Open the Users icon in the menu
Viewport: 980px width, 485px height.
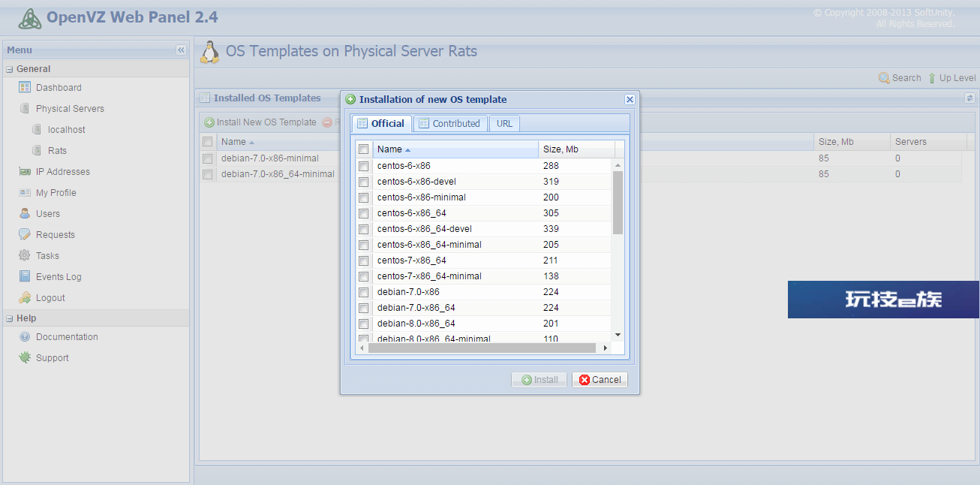(24, 214)
